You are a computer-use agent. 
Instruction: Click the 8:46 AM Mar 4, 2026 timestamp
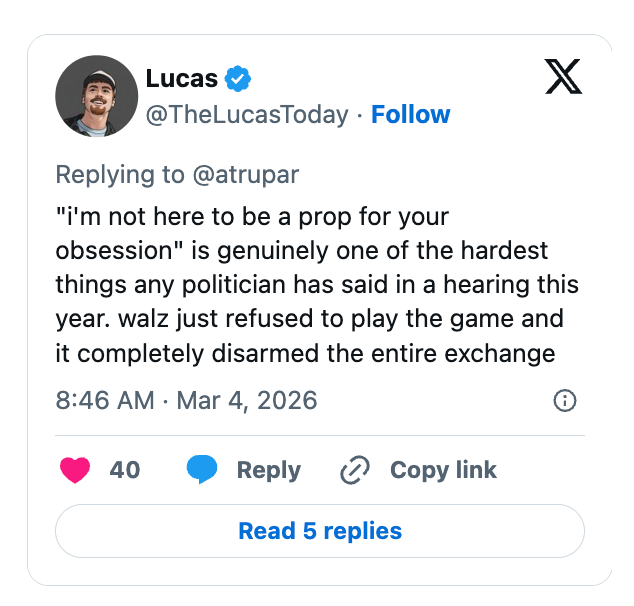click(186, 401)
